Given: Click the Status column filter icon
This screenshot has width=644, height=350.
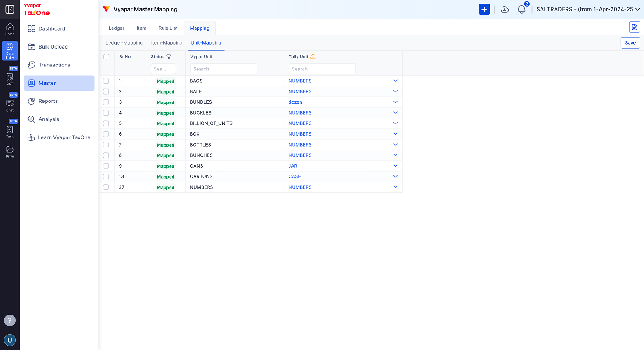Looking at the screenshot, I should tap(169, 57).
